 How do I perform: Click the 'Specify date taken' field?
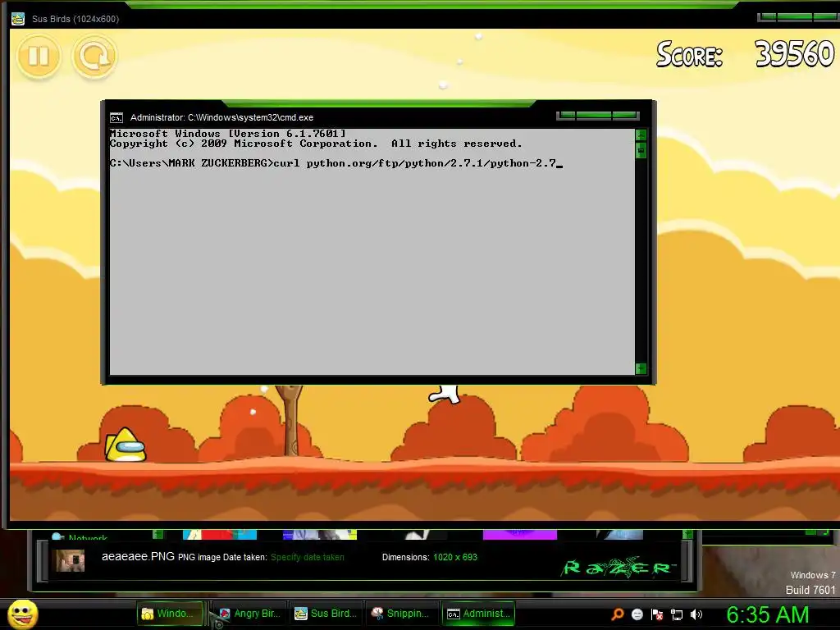point(308,557)
